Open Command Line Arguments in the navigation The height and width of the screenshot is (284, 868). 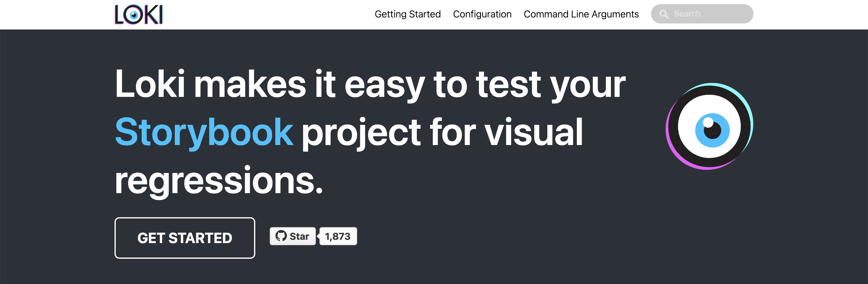tap(581, 14)
